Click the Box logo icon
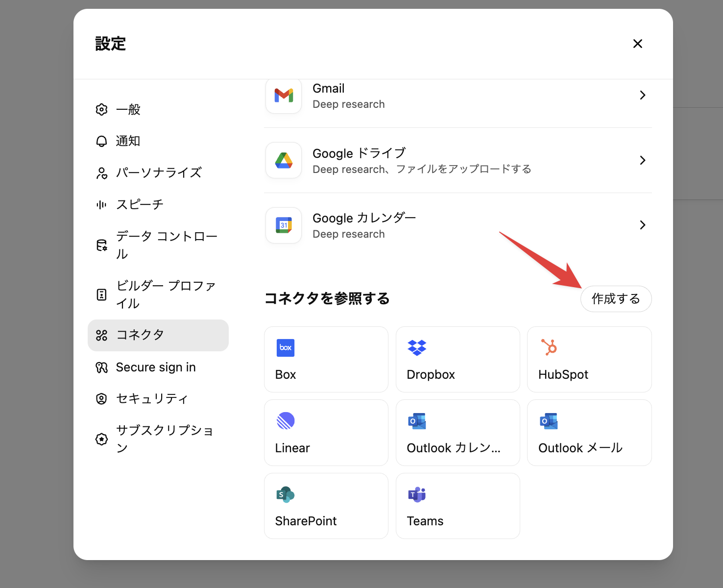The image size is (723, 588). click(x=286, y=347)
